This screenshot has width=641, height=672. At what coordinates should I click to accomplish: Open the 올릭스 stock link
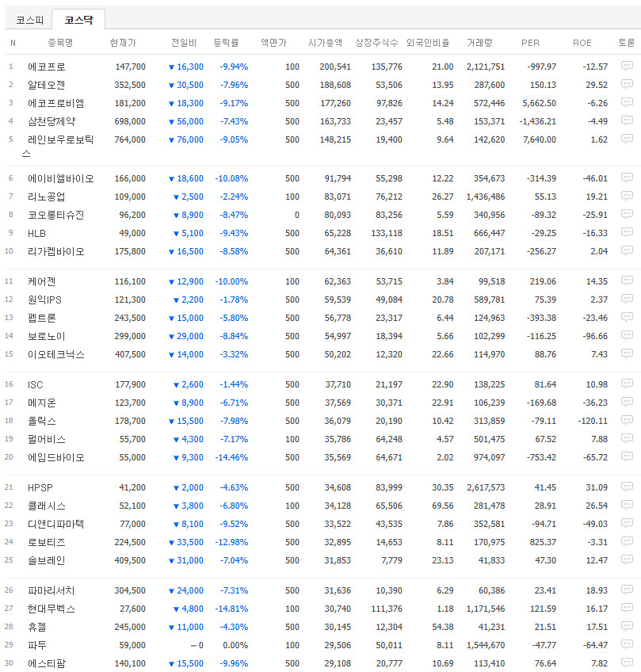[x=41, y=421]
